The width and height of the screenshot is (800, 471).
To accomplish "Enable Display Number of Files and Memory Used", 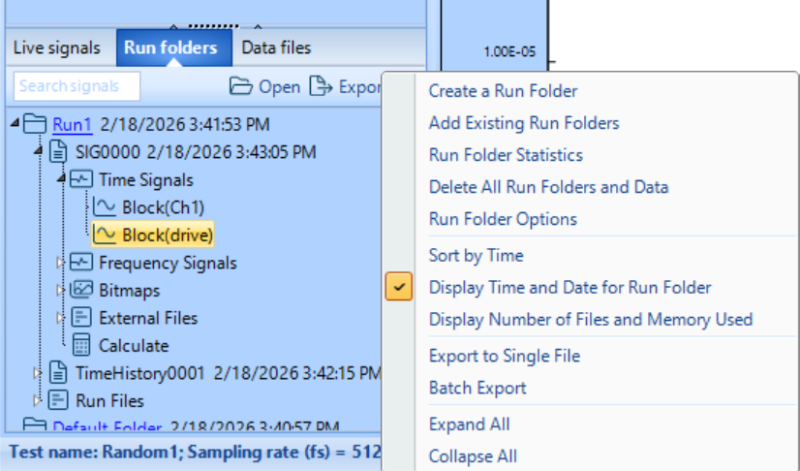I will [590, 320].
